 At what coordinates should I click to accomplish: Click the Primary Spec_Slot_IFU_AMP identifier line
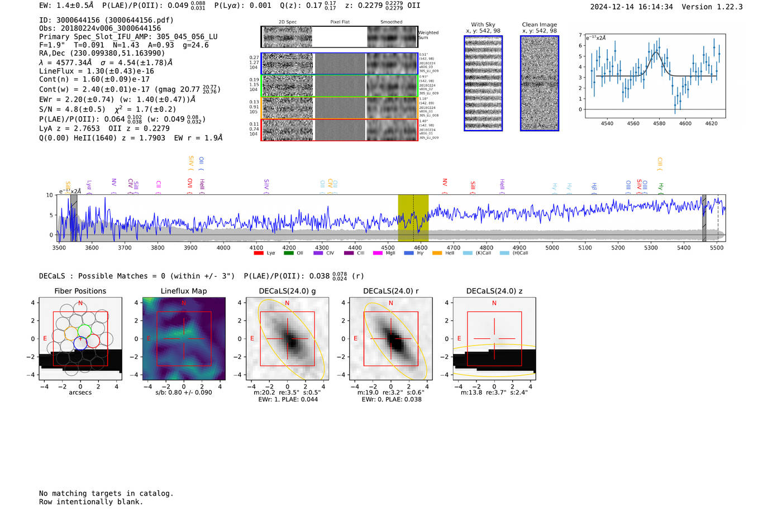point(128,37)
